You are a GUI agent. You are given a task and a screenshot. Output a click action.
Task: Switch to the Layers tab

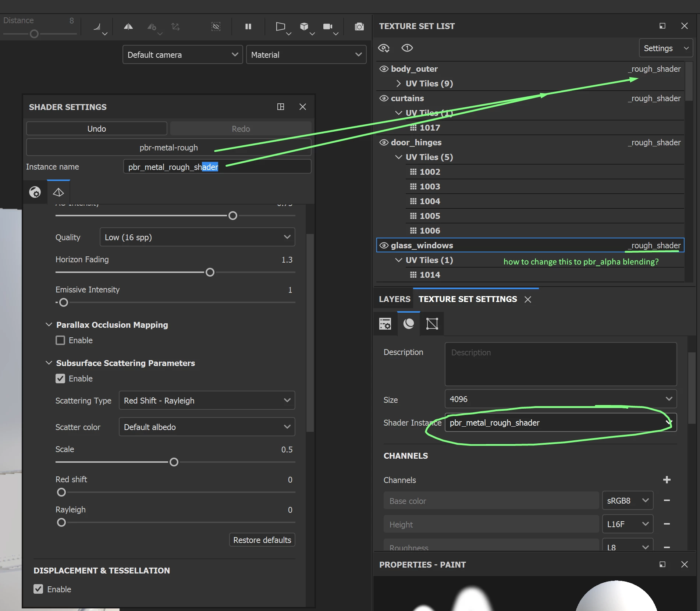pos(394,299)
